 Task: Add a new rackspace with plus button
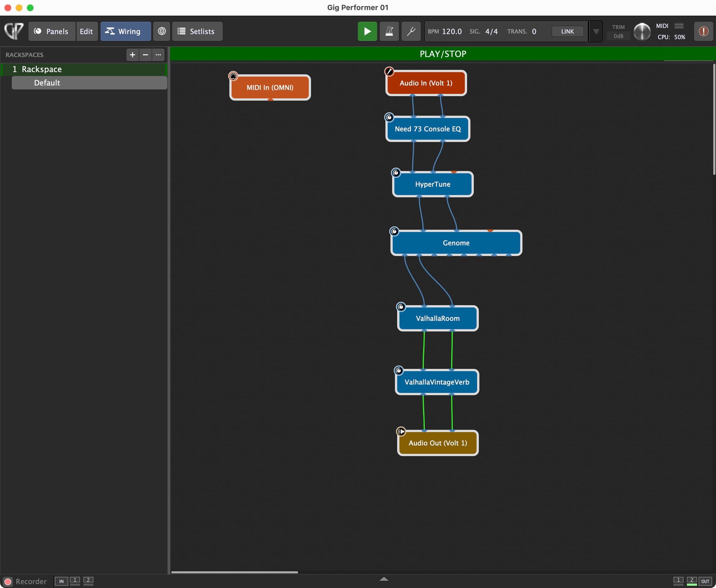pyautogui.click(x=132, y=55)
